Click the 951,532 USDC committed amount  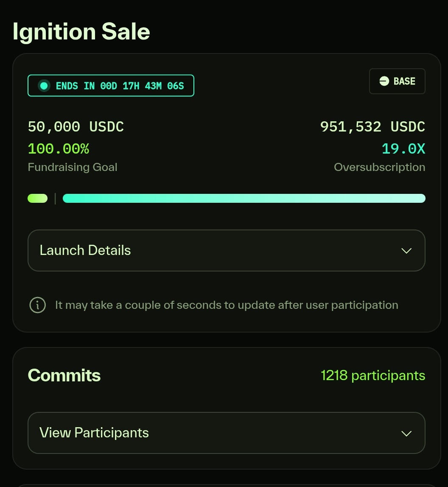372,127
